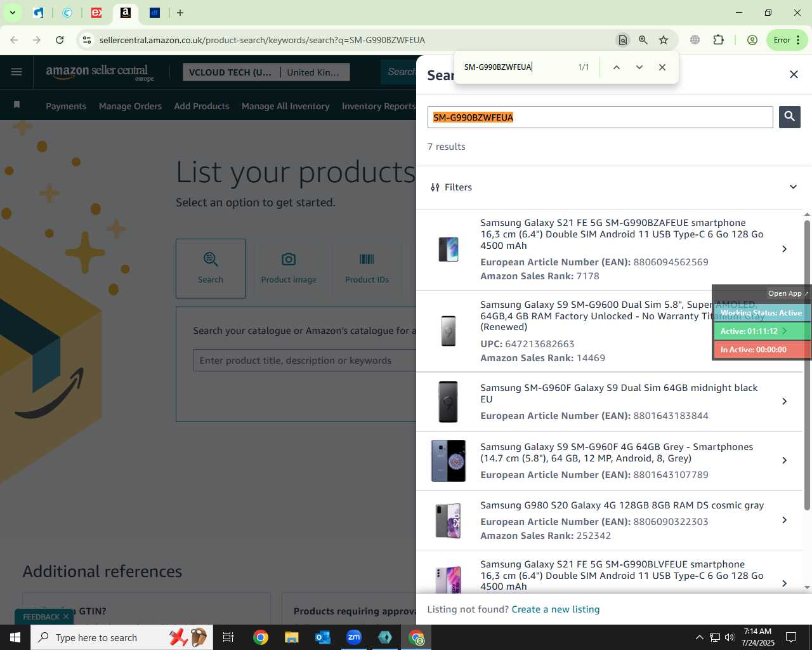This screenshot has height=650, width=812.
Task: Open Zoom from the taskbar
Action: [354, 637]
